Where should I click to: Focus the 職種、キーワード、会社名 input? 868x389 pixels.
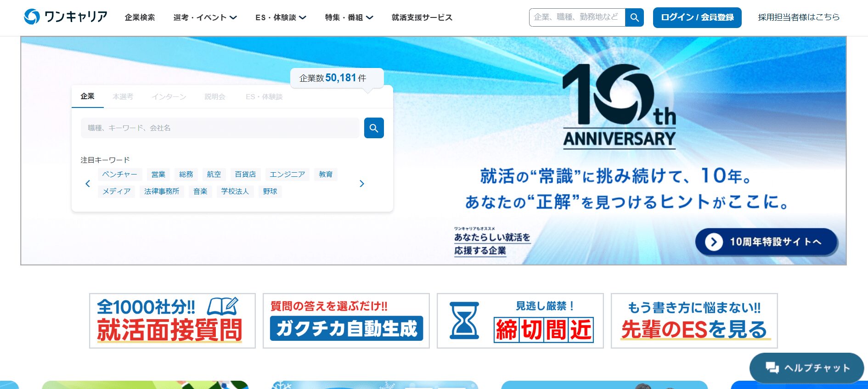220,128
